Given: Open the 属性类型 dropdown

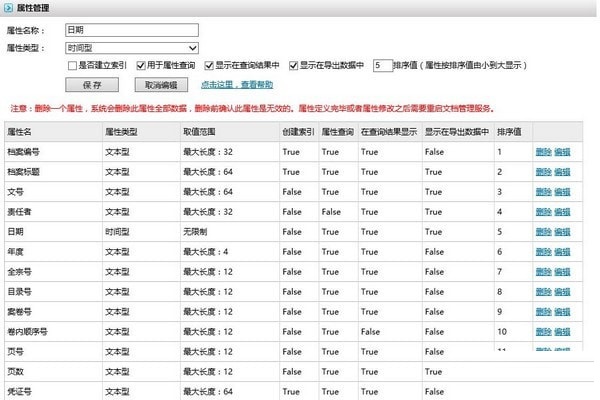Looking at the screenshot, I should tap(132, 48).
